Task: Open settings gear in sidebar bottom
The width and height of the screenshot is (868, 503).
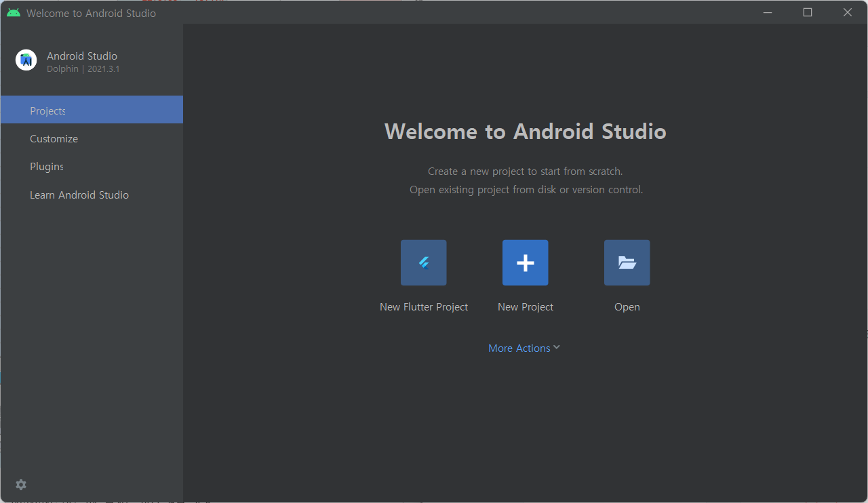Action: [21, 485]
